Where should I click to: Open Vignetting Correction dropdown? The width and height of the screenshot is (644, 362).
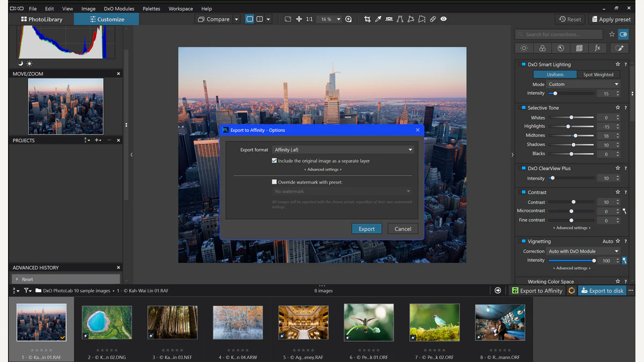(583, 251)
